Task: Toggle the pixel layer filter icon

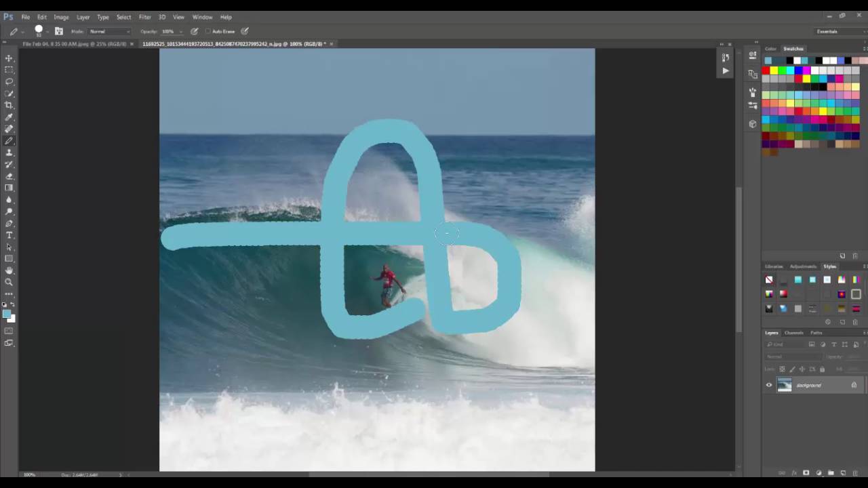Action: 812,344
